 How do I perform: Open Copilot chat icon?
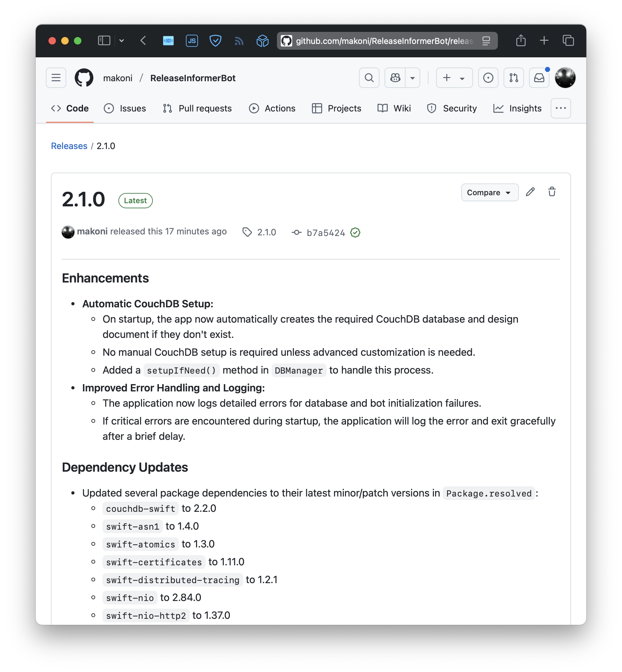pos(395,78)
